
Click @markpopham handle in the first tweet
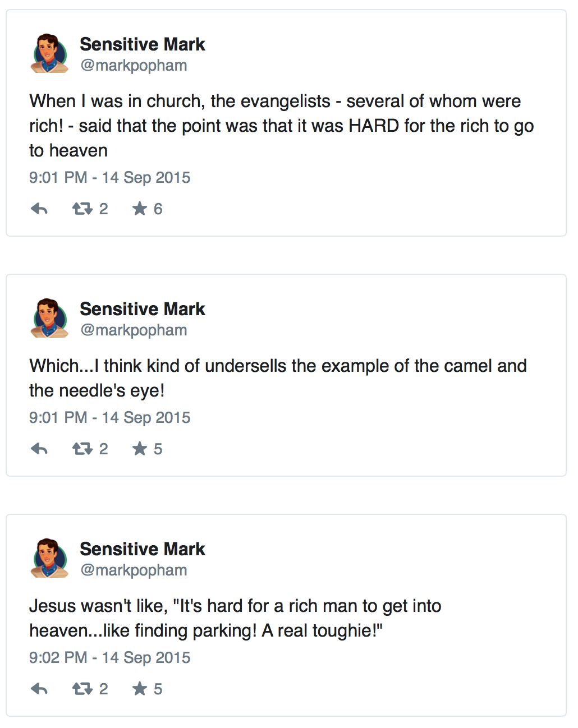134,66
